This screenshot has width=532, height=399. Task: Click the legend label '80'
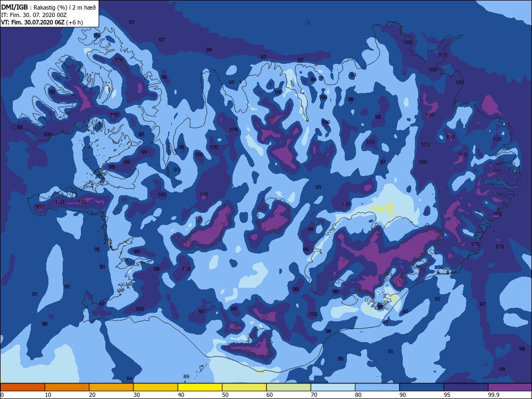(358, 395)
